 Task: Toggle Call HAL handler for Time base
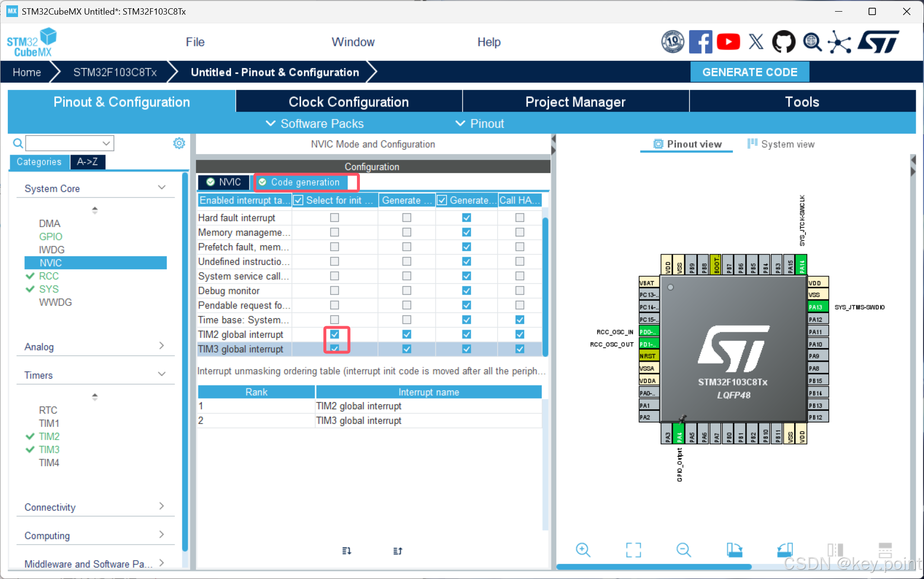point(520,320)
